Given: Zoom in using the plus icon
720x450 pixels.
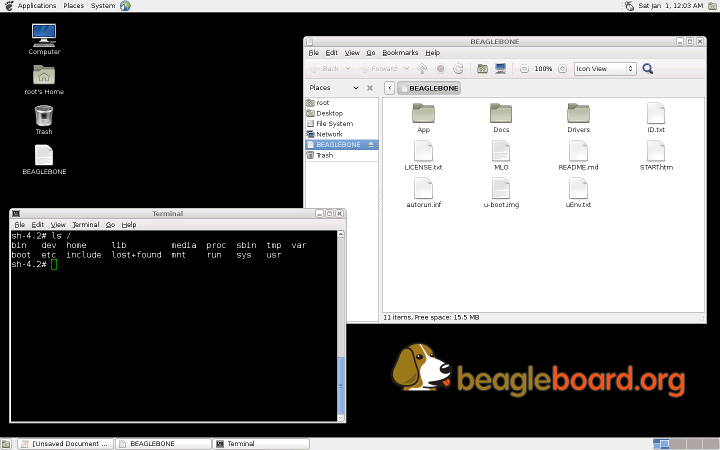Looking at the screenshot, I should (562, 69).
